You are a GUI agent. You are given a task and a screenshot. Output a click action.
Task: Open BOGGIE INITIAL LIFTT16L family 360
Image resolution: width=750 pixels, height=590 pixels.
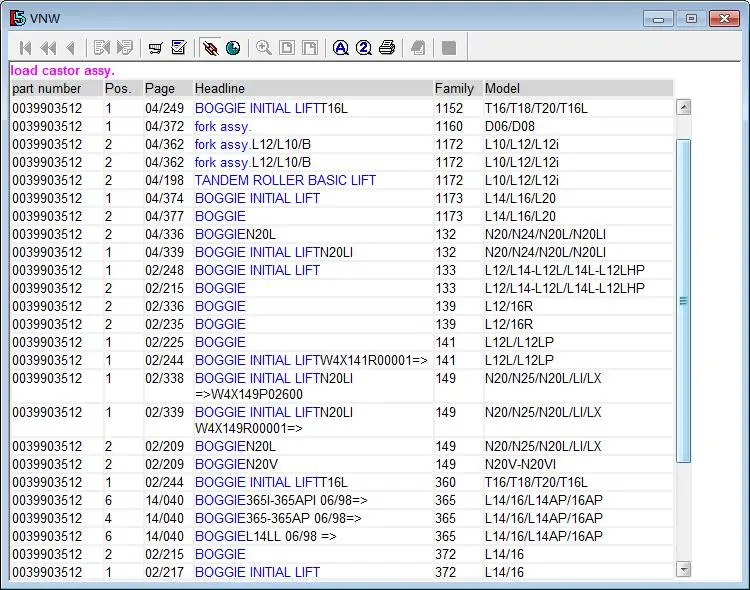pyautogui.click(x=271, y=482)
